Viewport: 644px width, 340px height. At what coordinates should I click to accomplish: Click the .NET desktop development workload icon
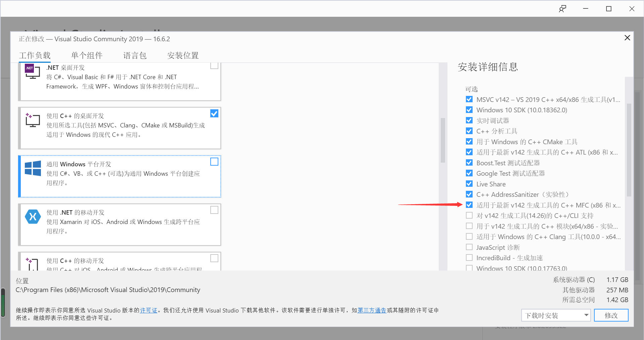tap(33, 71)
